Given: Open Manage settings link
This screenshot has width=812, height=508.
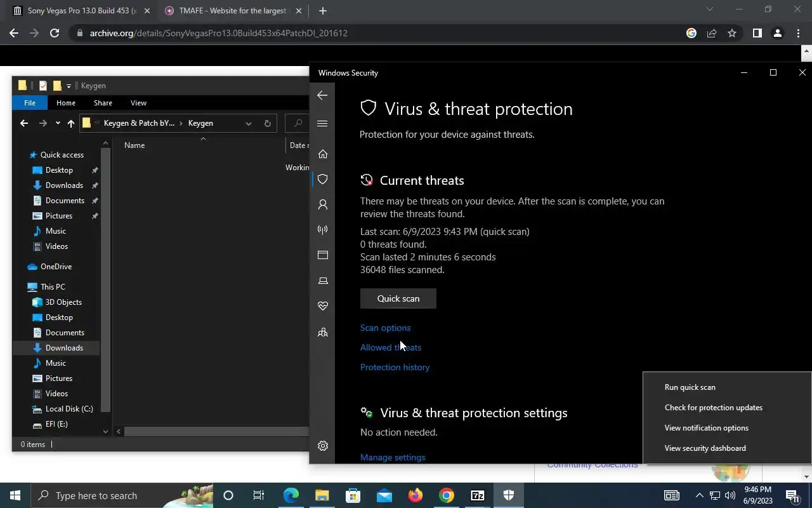Looking at the screenshot, I should (x=393, y=457).
